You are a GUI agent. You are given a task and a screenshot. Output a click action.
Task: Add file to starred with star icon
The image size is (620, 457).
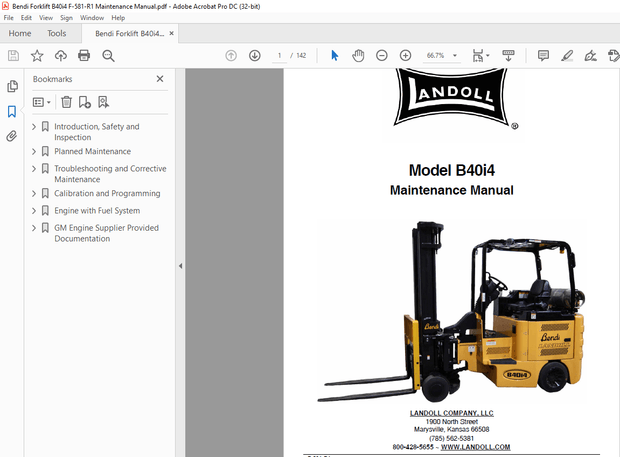coord(37,56)
